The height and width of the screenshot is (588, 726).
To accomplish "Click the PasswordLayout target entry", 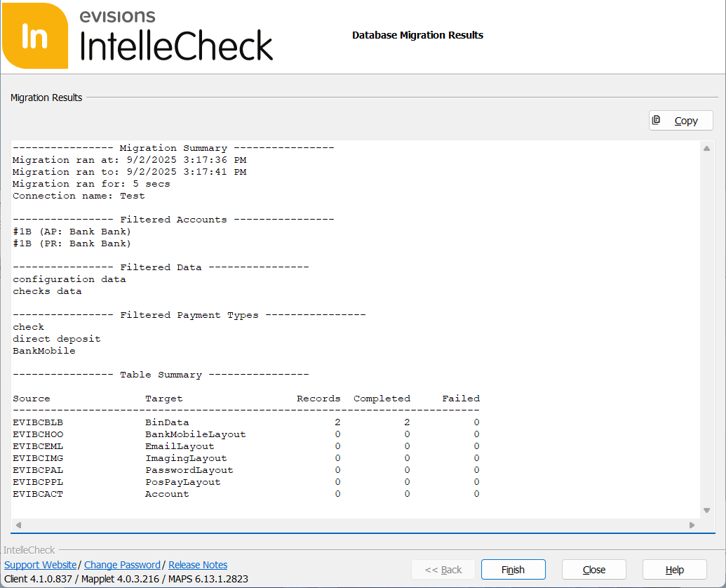I will pos(189,470).
